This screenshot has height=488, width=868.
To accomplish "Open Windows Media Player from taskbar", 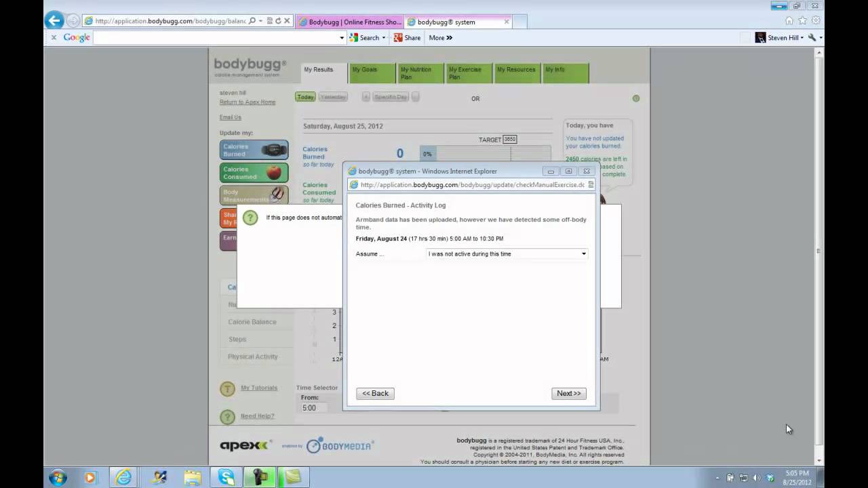I will pyautogui.click(x=90, y=477).
